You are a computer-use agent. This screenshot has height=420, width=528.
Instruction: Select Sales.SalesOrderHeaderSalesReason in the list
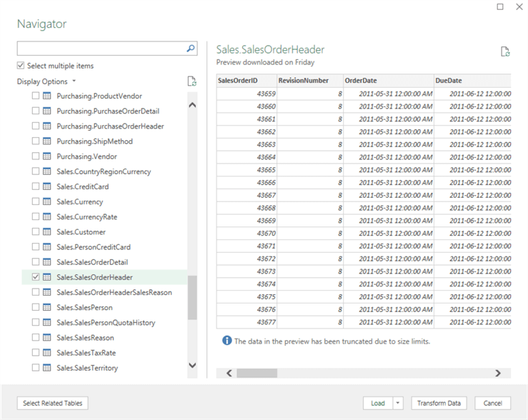point(114,292)
